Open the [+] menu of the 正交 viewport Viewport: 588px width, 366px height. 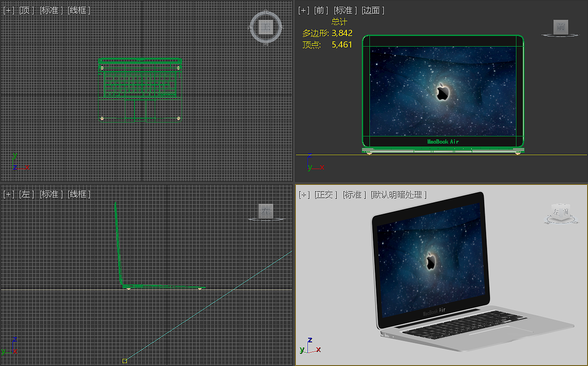pyautogui.click(x=304, y=195)
